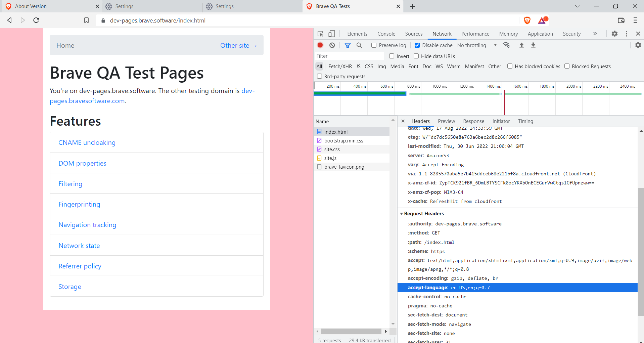Click the headers pane vertical scrollbar

coord(641,252)
